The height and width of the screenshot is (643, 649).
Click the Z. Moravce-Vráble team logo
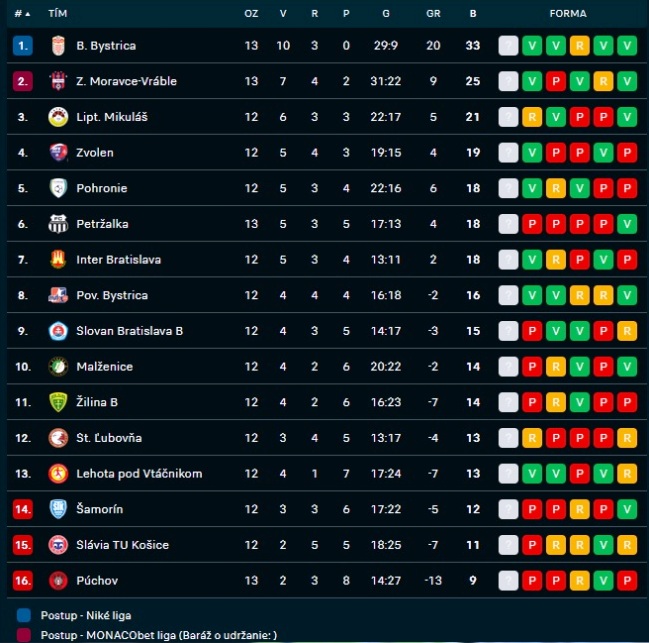pyautogui.click(x=58, y=81)
